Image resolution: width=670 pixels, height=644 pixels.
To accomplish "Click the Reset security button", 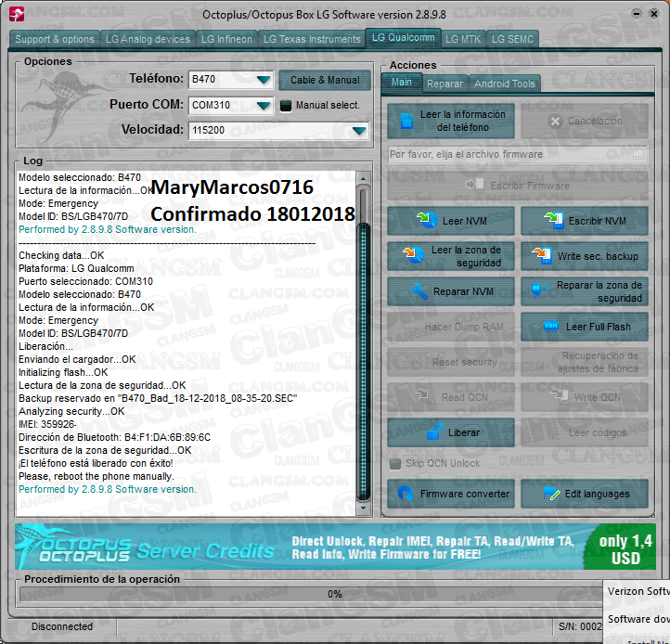I will click(x=451, y=362).
